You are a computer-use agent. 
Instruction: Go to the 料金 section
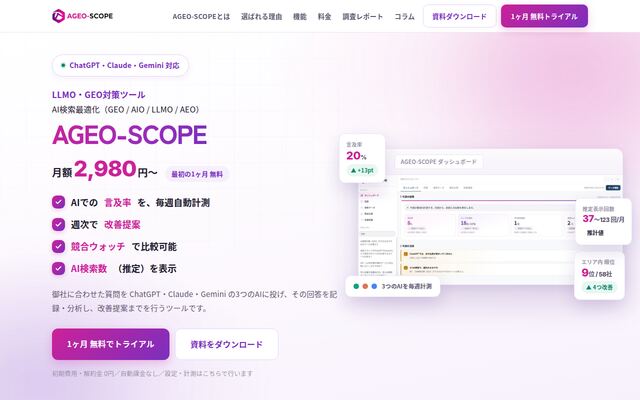click(324, 17)
